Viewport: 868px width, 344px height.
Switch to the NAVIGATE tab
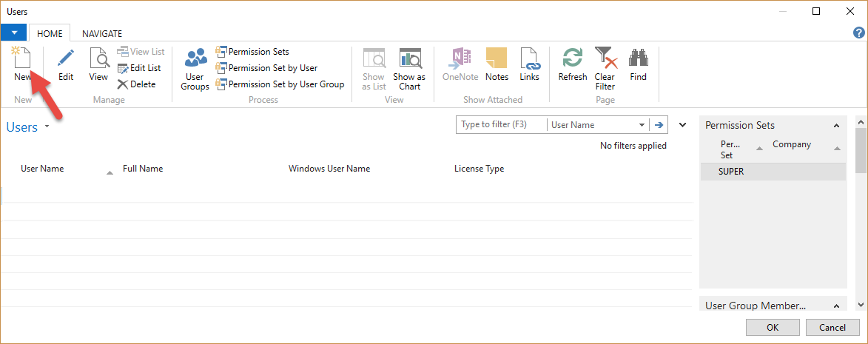click(102, 33)
